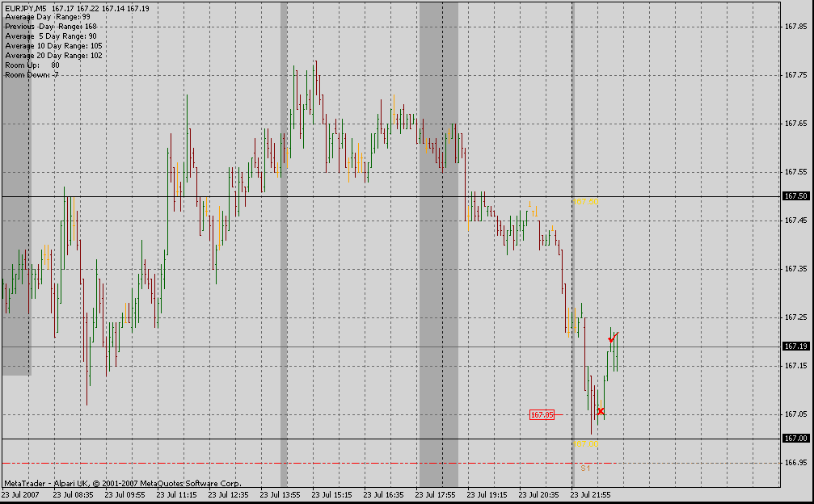Viewport: 814px width, 504px height.
Task: Click the 23 Jul 21:55 time label
Action: 590,493
